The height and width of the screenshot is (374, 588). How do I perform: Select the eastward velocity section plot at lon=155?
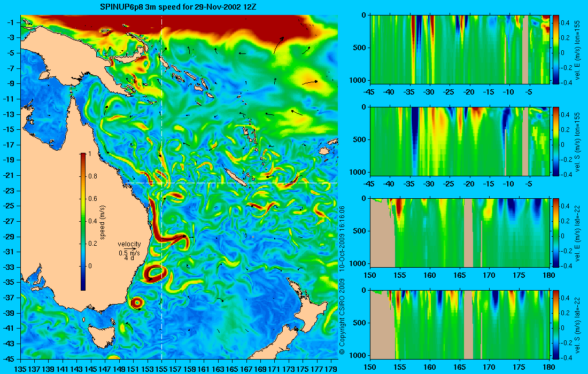[460, 50]
